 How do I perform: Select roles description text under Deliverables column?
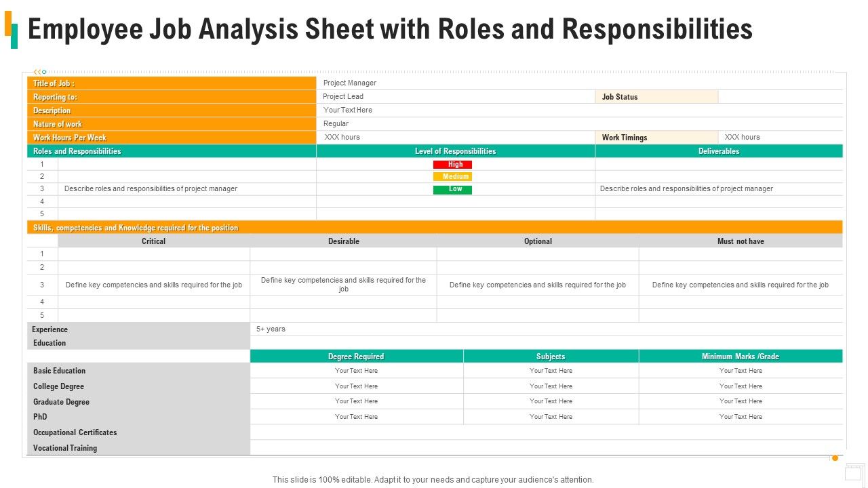coord(686,188)
